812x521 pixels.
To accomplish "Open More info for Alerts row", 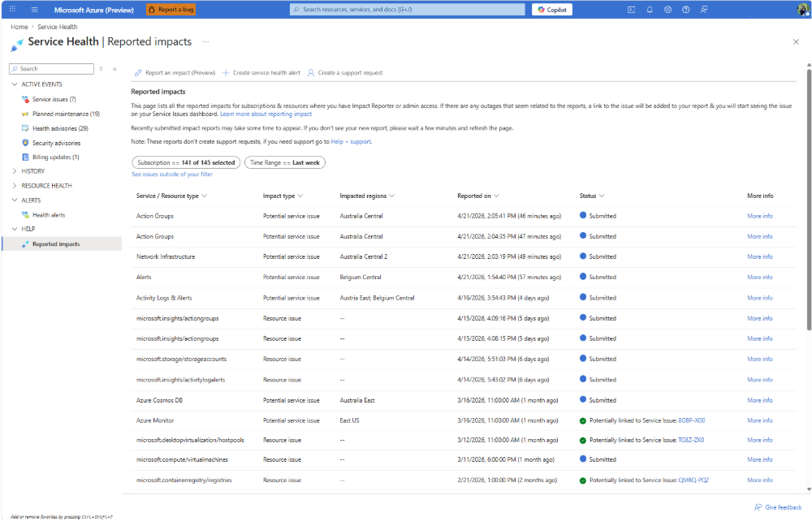I will click(760, 278).
